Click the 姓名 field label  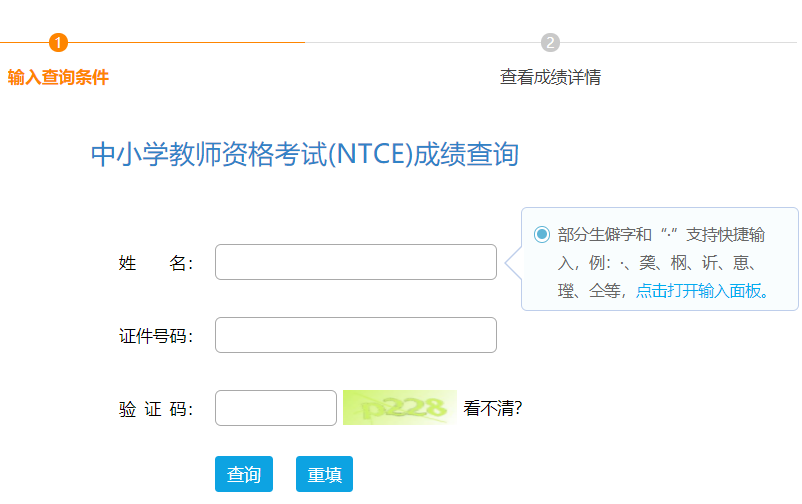(x=156, y=263)
